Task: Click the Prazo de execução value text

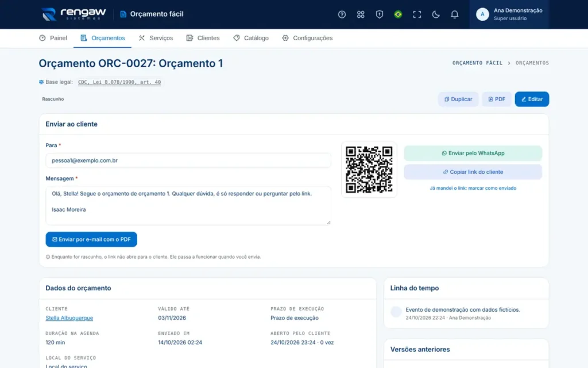Action: tap(295, 317)
